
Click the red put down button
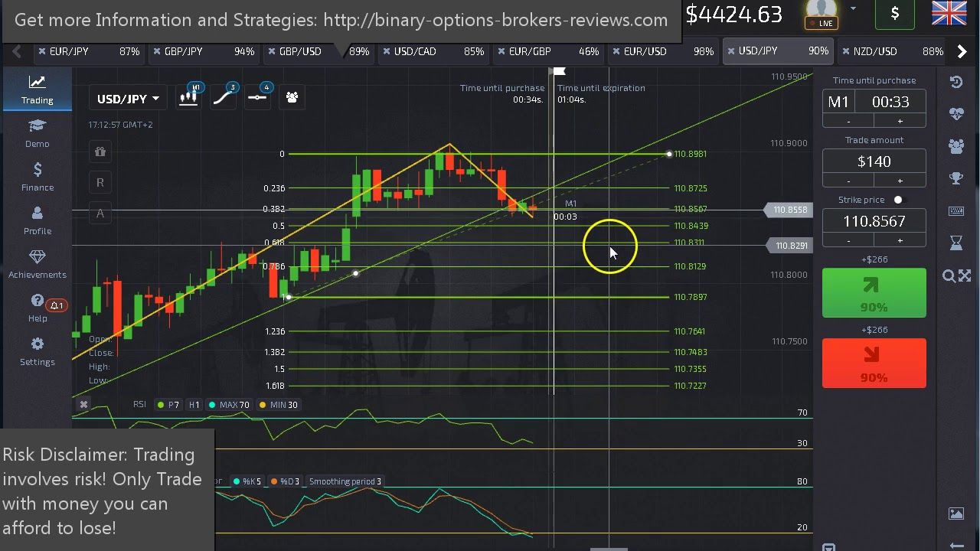pos(874,364)
